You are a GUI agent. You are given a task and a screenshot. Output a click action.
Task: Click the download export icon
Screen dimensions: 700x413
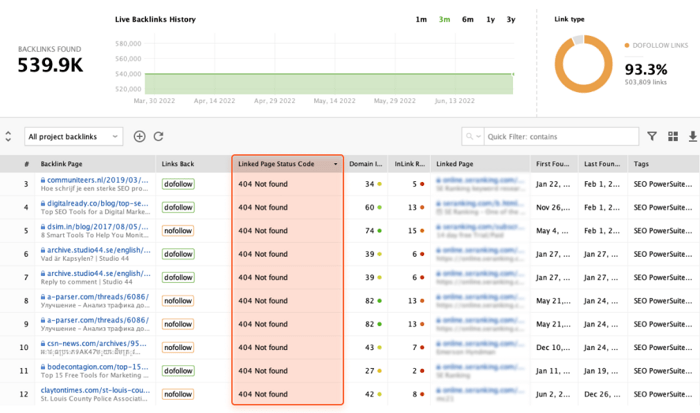point(693,137)
